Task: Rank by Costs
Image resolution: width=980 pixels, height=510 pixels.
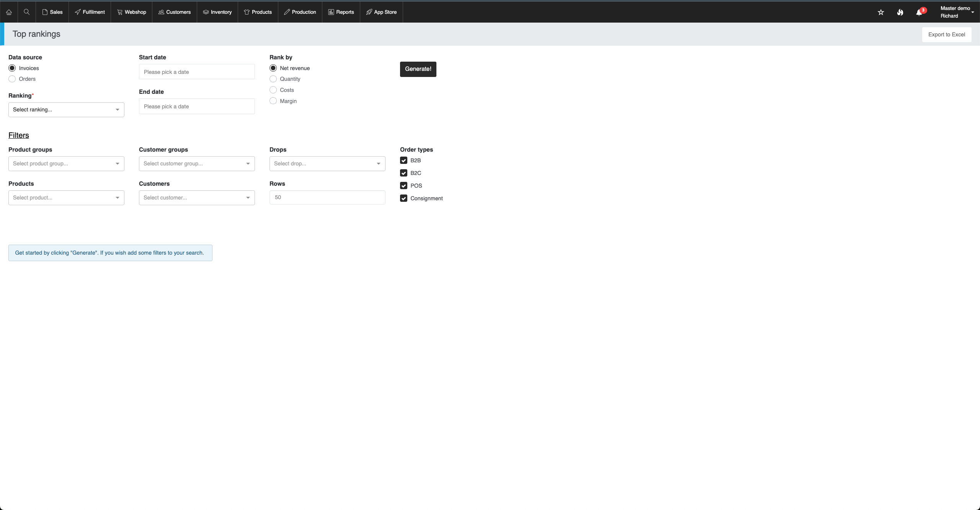Action: (273, 90)
